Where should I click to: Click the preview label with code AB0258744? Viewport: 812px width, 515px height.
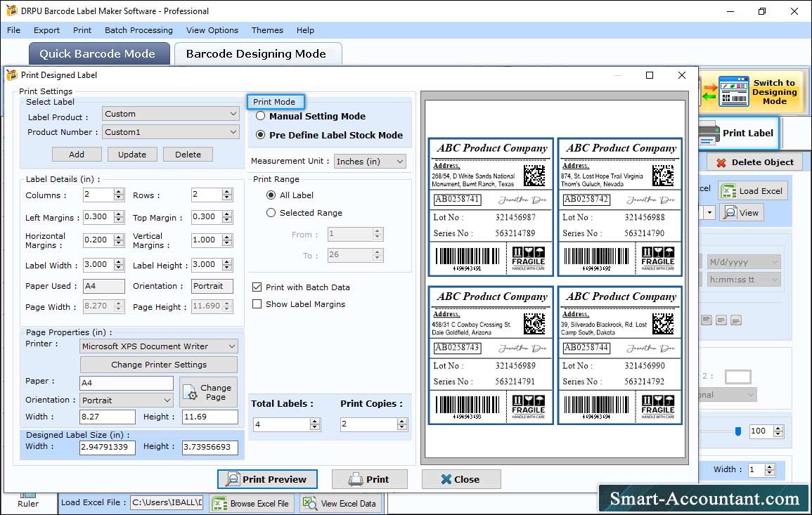click(x=619, y=355)
